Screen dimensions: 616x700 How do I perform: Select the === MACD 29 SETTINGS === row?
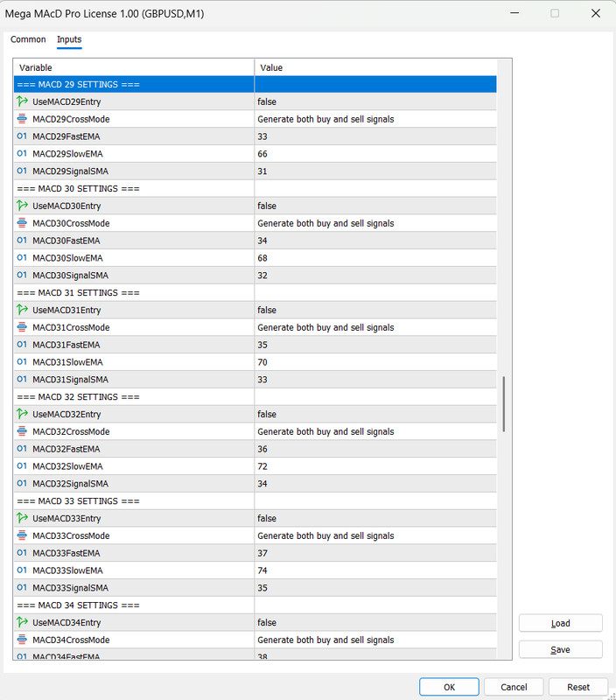pyautogui.click(x=255, y=84)
